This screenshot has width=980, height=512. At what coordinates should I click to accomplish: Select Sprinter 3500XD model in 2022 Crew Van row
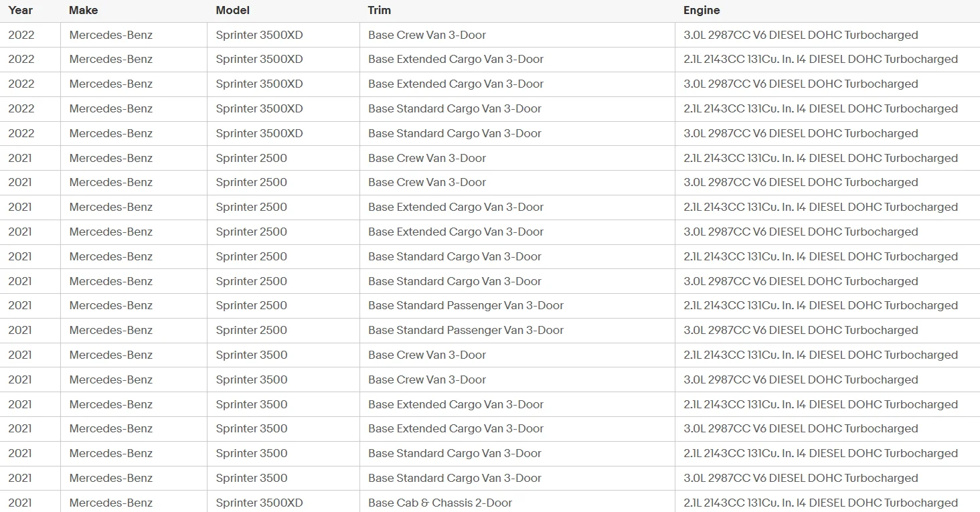259,35
